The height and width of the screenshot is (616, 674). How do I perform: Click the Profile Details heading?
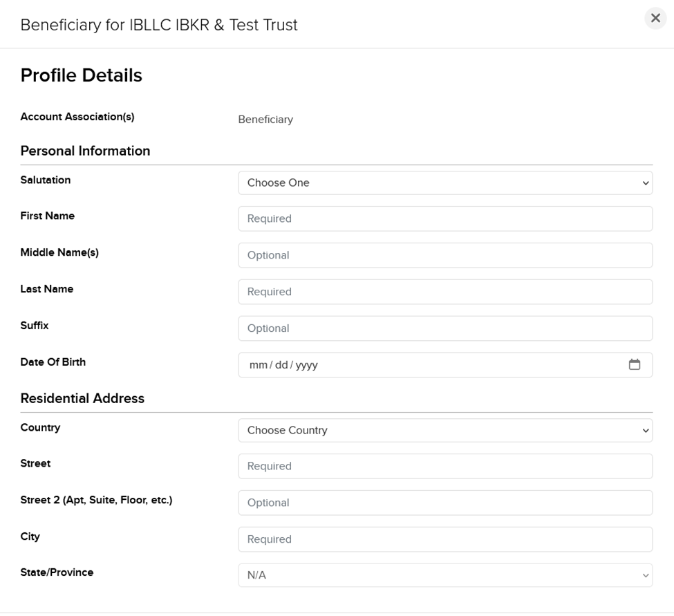click(81, 75)
